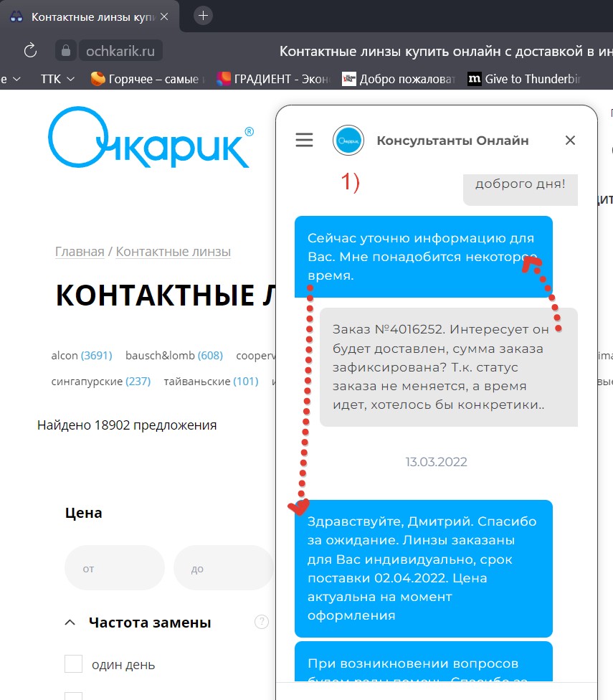Screen dimensions: 613x700
Task: Open the Горячее – самые bookmark
Action: (147, 79)
